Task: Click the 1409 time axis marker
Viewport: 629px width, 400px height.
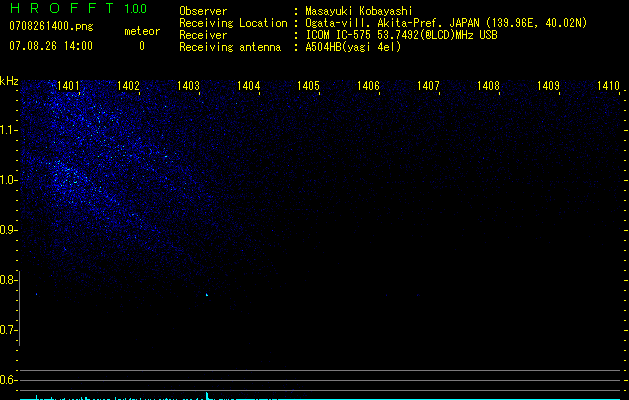Action: pos(548,86)
